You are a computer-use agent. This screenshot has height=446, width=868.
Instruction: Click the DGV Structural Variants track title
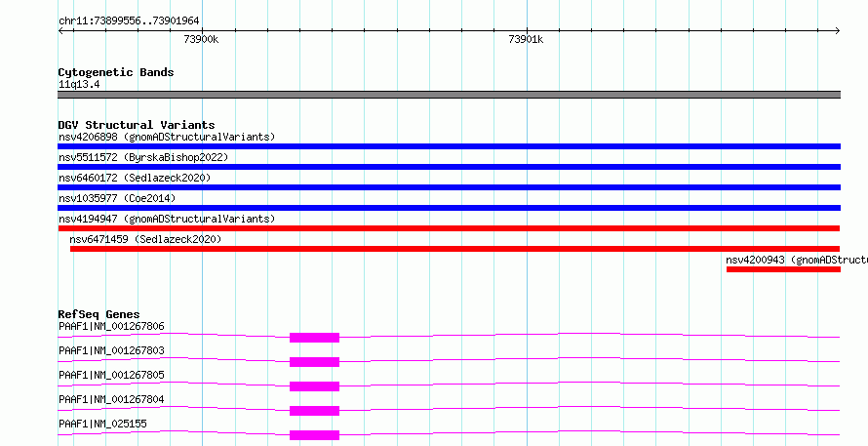tap(137, 125)
